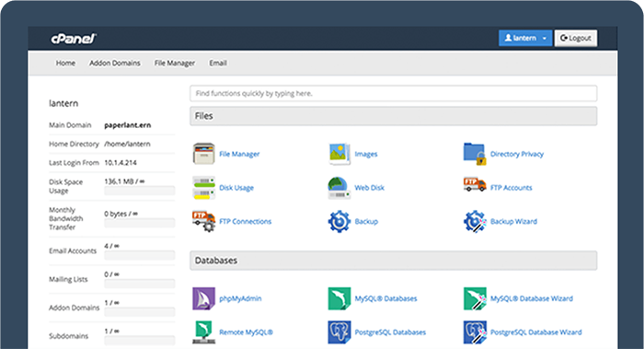Open the Web Disk icon
The image size is (644, 349).
[x=339, y=188]
